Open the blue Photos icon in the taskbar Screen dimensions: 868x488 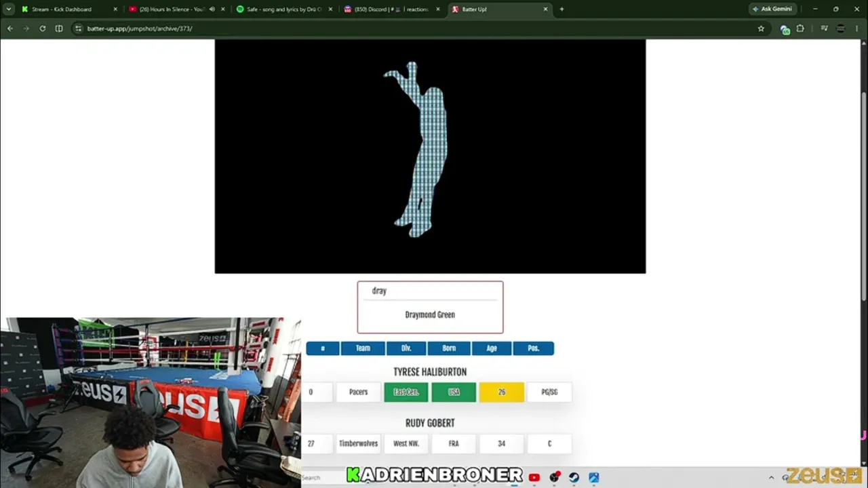tap(594, 478)
